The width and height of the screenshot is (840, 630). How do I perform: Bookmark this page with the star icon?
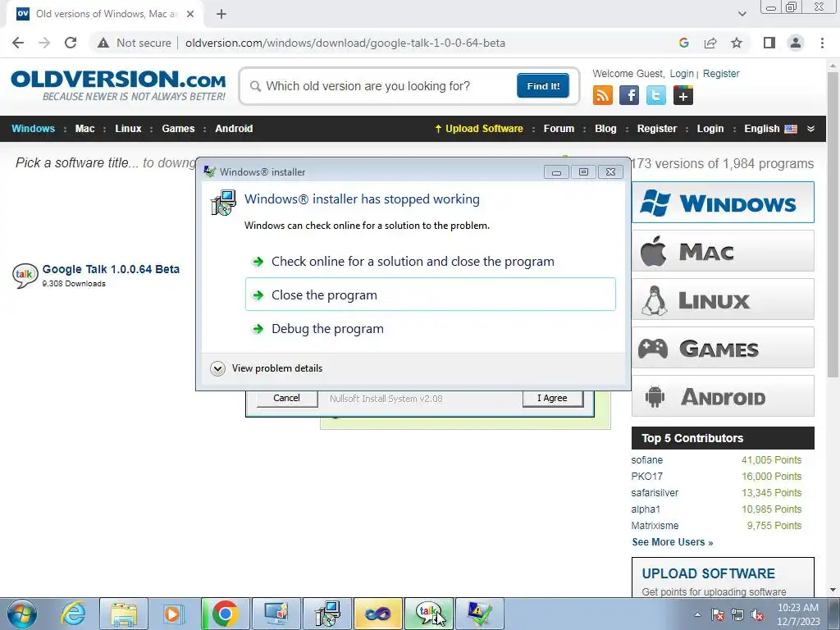click(737, 43)
